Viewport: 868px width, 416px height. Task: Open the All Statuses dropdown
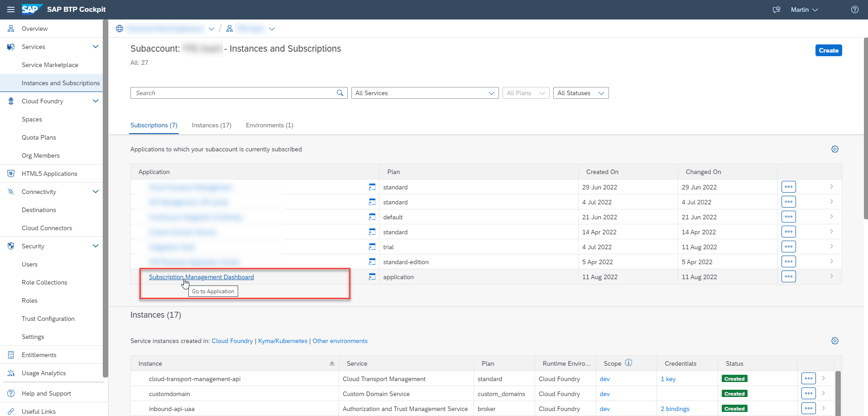581,93
